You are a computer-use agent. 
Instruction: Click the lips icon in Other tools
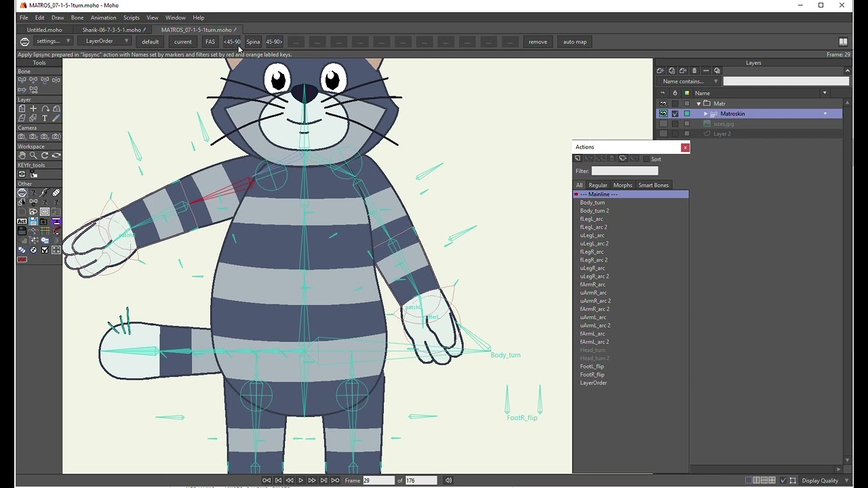pyautogui.click(x=22, y=193)
